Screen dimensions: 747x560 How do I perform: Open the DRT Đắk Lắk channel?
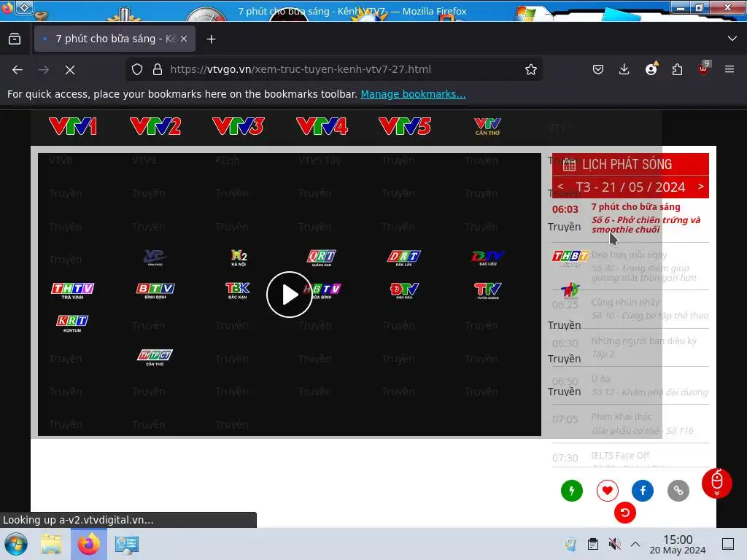pyautogui.click(x=404, y=257)
